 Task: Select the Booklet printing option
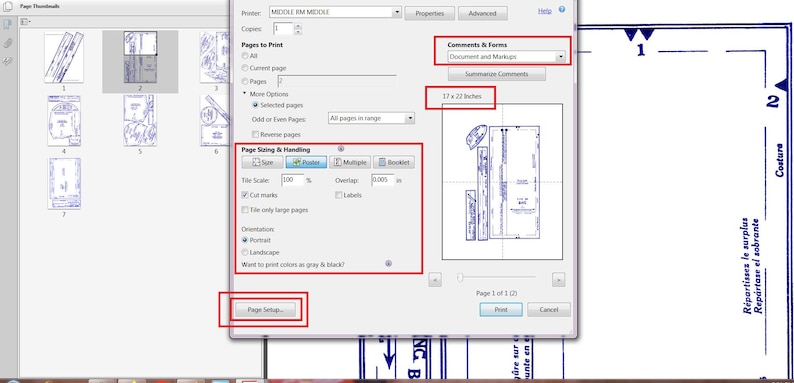394,163
